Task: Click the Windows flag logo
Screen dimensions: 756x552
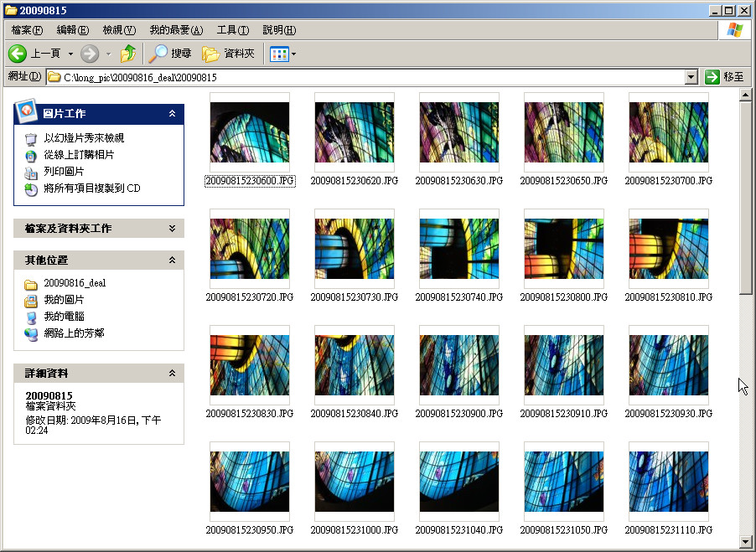Action: 735,30
